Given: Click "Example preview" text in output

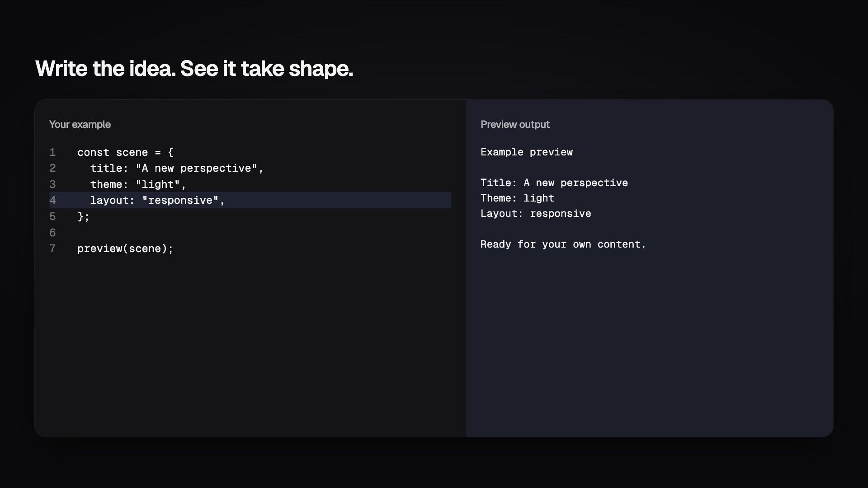Looking at the screenshot, I should pos(527,152).
